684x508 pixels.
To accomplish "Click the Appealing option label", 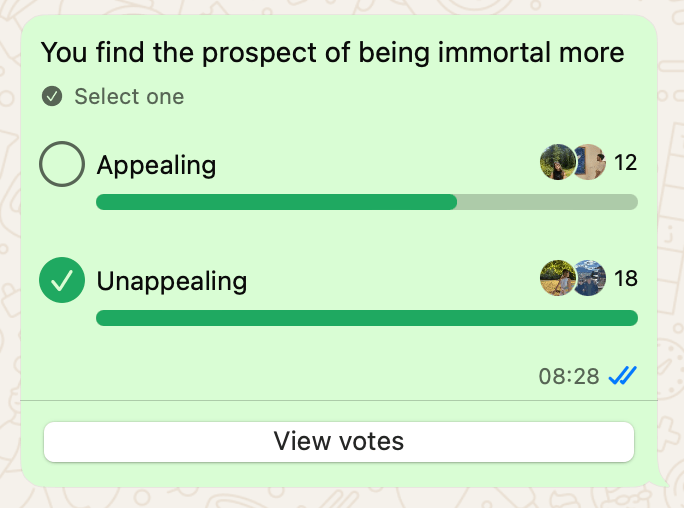I will point(156,165).
